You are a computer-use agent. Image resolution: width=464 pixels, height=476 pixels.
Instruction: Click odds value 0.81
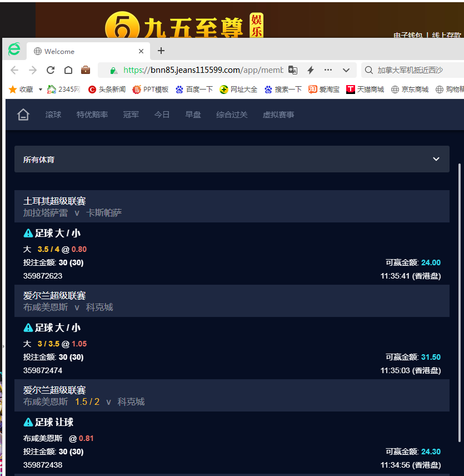(x=86, y=438)
